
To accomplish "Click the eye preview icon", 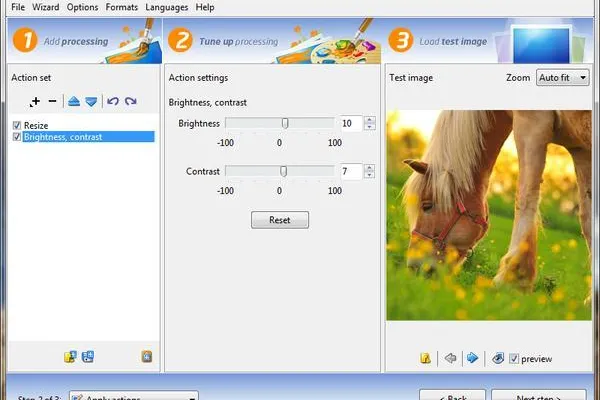I will pos(497,358).
